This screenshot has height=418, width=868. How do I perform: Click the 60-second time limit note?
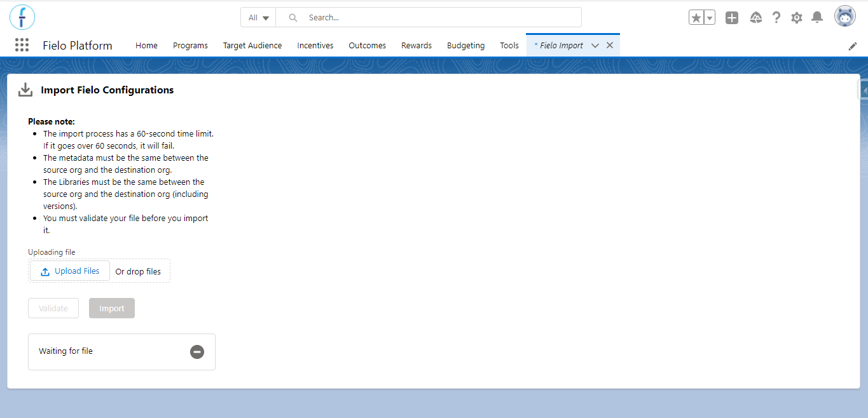[x=128, y=140]
